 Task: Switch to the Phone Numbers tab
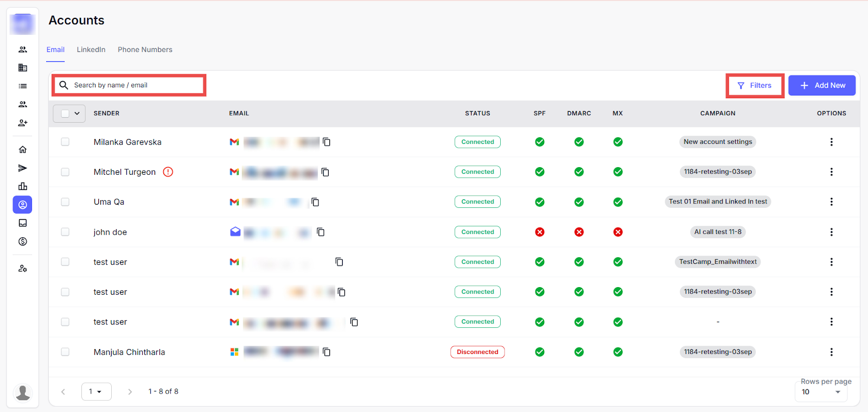(x=145, y=50)
